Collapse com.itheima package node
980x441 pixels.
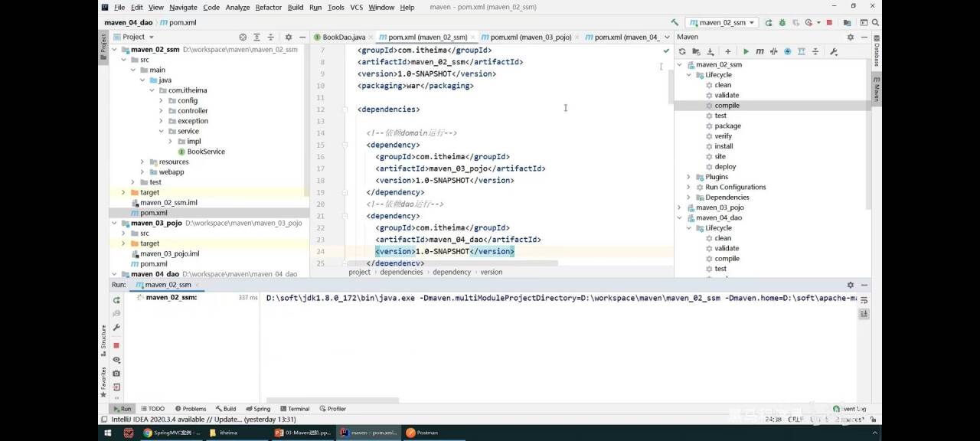click(152, 90)
